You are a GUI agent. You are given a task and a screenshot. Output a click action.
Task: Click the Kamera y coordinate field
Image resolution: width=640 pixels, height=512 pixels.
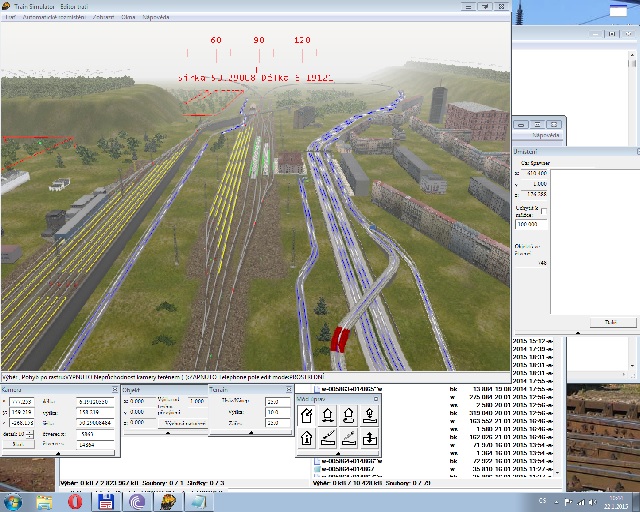pos(22,412)
